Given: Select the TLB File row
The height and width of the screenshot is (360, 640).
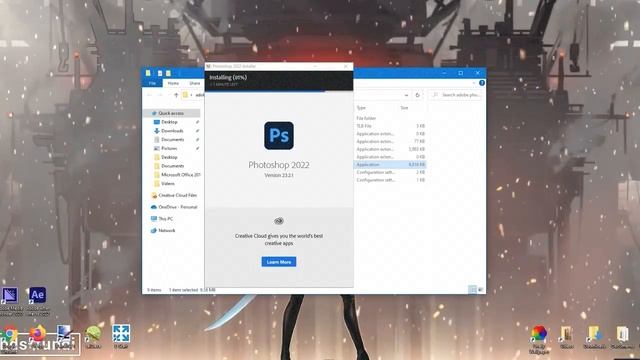Looking at the screenshot, I should click(x=390, y=126).
